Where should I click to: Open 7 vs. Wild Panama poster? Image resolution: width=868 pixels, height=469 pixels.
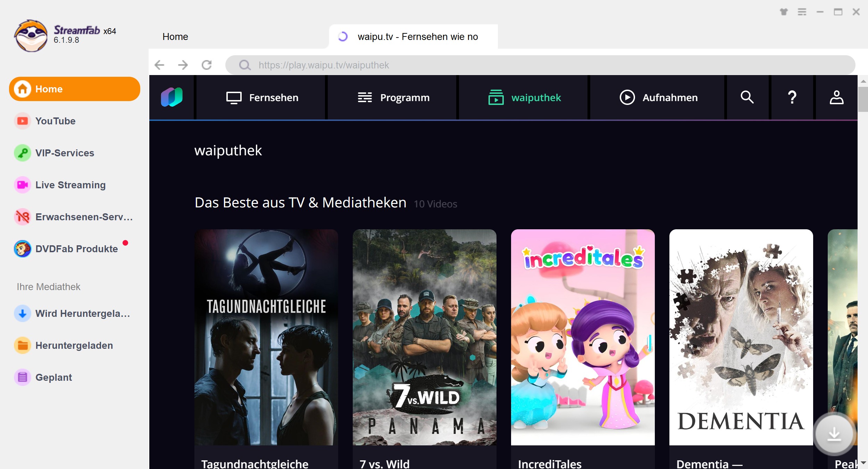425,337
